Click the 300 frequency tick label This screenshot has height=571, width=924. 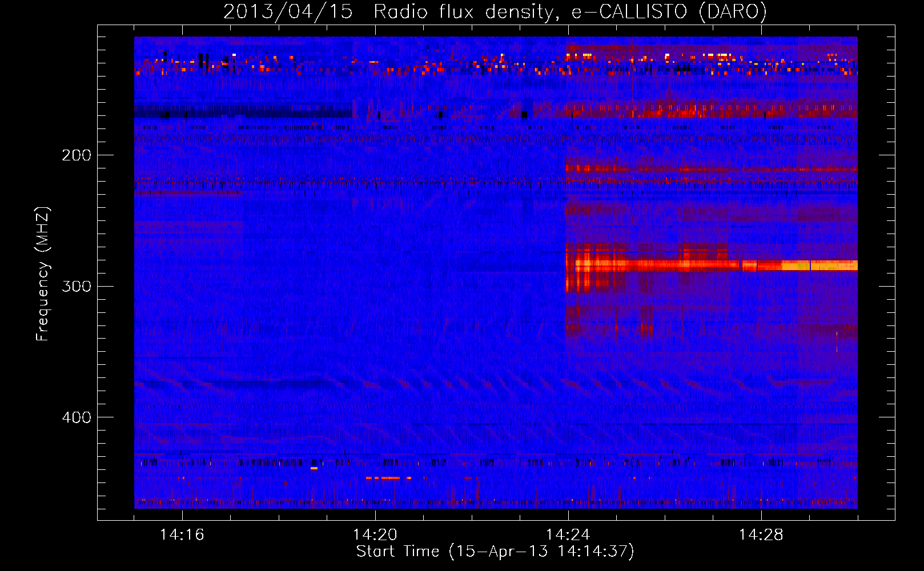coord(77,286)
